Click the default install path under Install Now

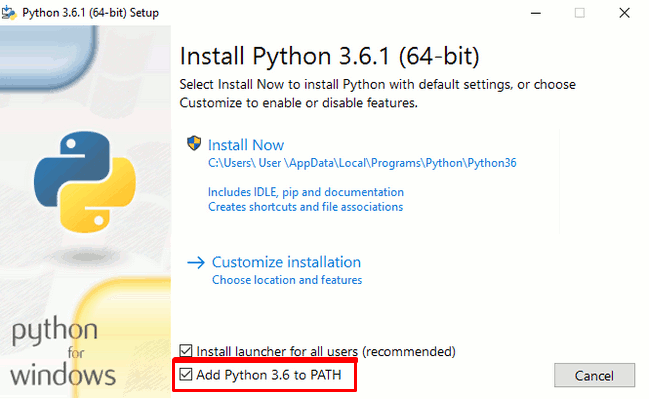tap(362, 163)
